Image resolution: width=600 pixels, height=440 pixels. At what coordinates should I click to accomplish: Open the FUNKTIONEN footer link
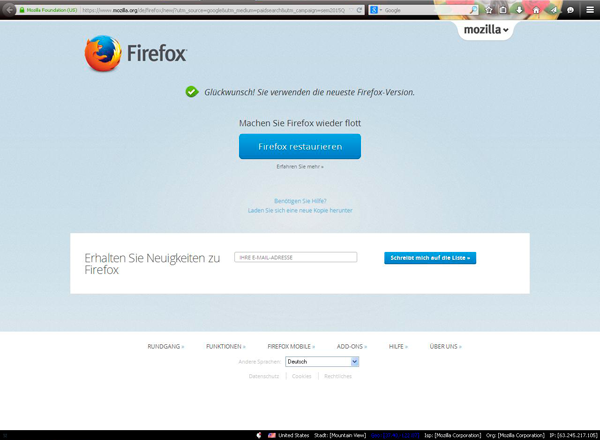226,346
